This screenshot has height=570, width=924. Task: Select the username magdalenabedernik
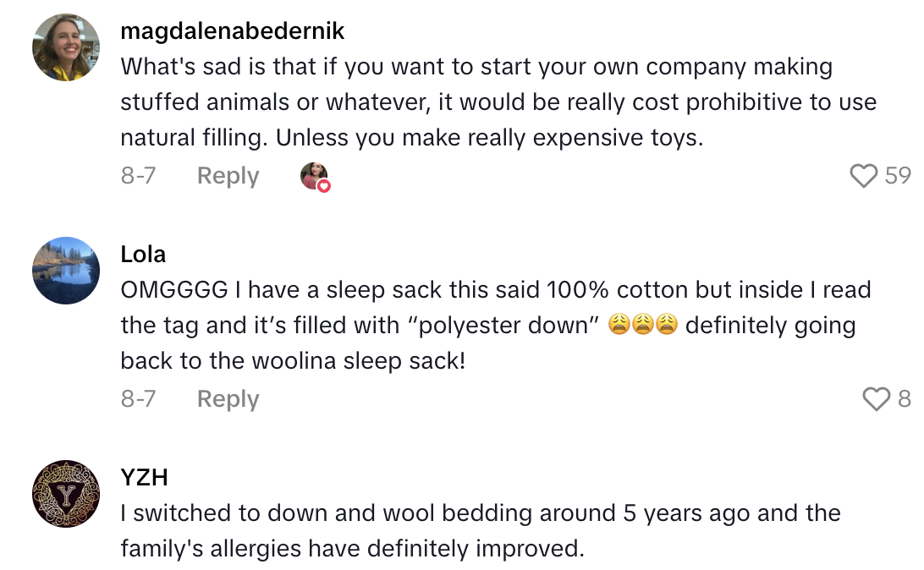click(232, 30)
